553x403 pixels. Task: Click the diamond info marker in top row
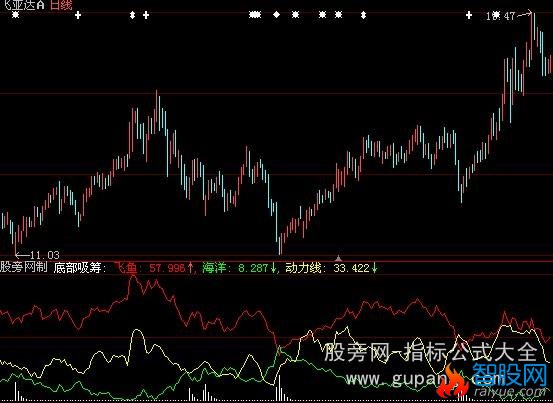pyautogui.click(x=276, y=14)
